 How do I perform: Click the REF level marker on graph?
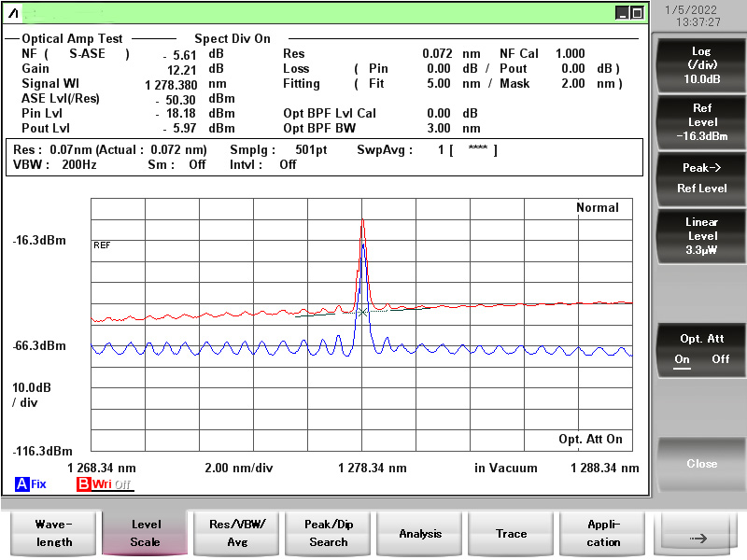point(102,245)
